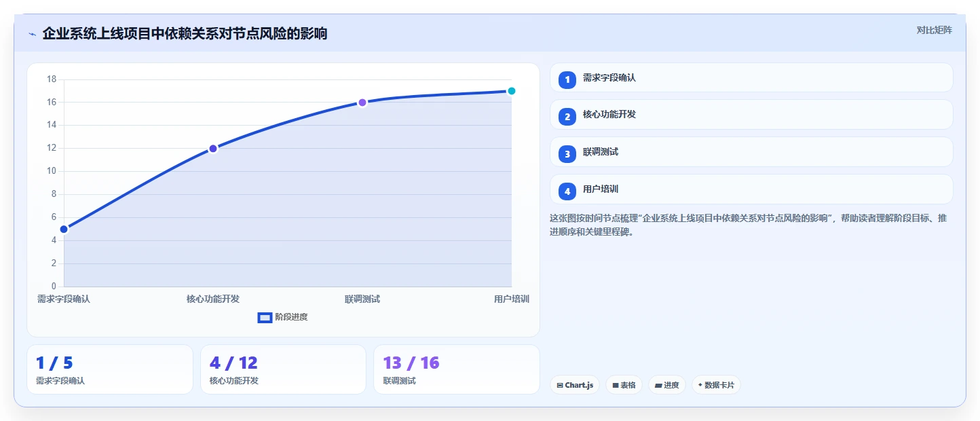Click the y-axis value 10
980x421 pixels.
[x=52, y=171]
